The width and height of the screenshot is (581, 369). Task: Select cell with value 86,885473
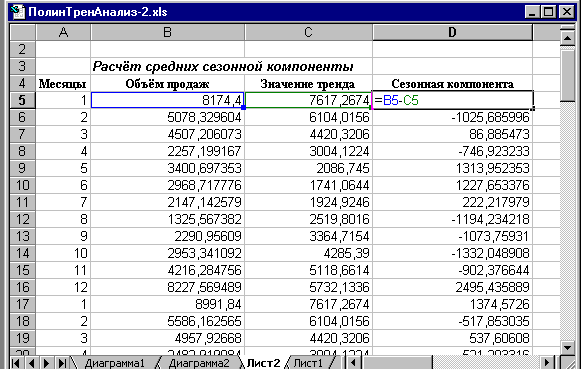(452, 134)
